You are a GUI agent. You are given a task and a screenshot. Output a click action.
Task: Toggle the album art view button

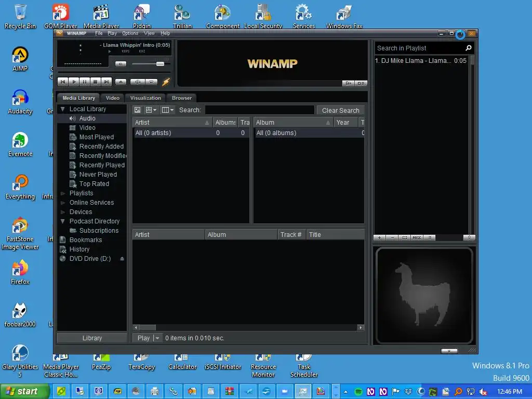137,110
